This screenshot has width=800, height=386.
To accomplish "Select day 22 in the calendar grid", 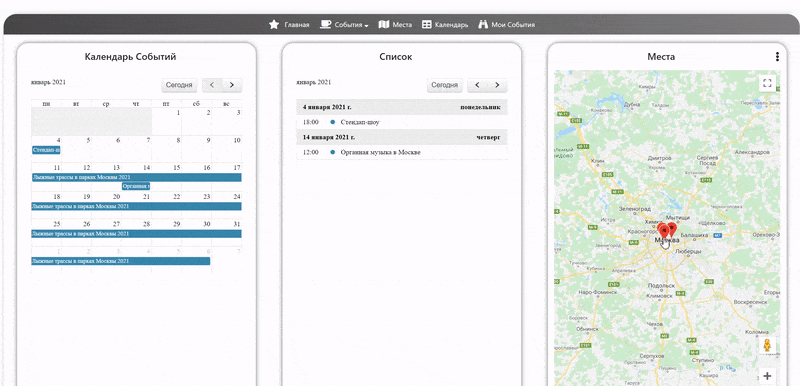I will [x=177, y=197].
